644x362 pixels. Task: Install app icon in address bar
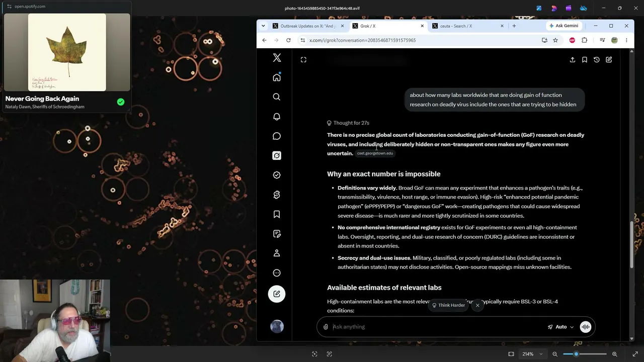pyautogui.click(x=544, y=40)
